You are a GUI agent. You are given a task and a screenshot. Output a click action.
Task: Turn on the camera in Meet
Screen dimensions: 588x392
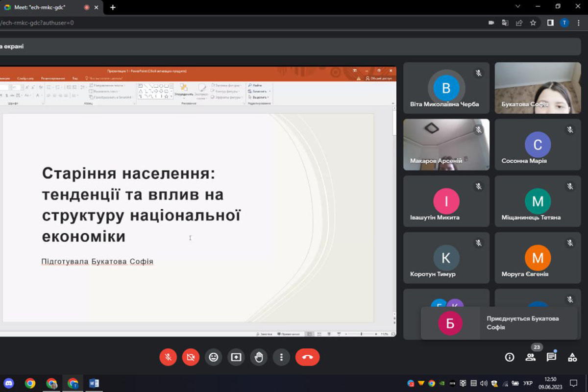click(x=191, y=357)
